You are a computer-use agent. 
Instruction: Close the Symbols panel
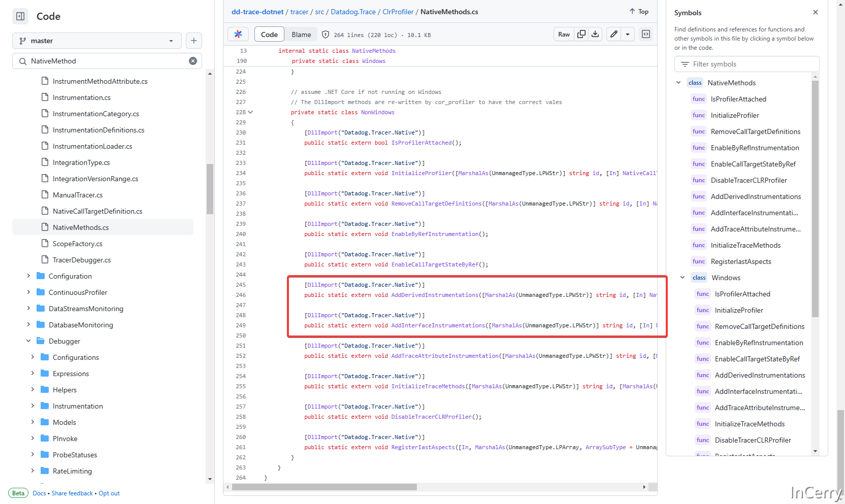pyautogui.click(x=816, y=13)
